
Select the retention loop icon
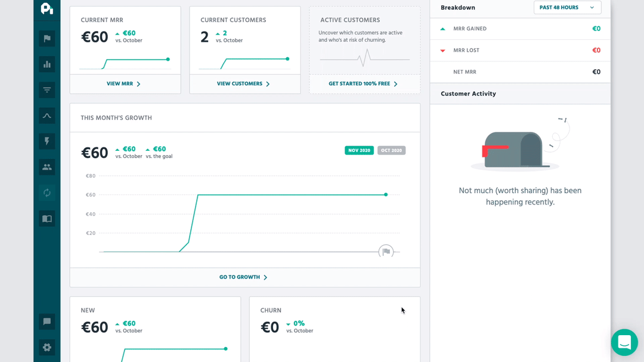click(x=47, y=192)
